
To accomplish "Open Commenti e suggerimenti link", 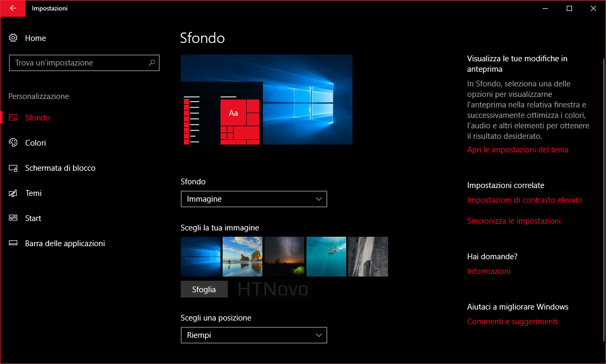I will [x=512, y=321].
